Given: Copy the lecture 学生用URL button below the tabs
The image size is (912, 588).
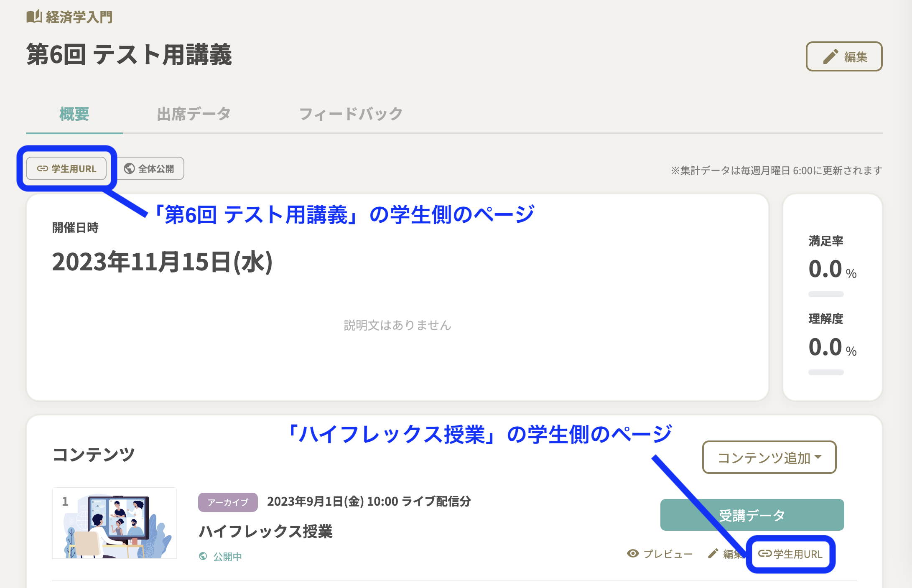Looking at the screenshot, I should click(66, 168).
